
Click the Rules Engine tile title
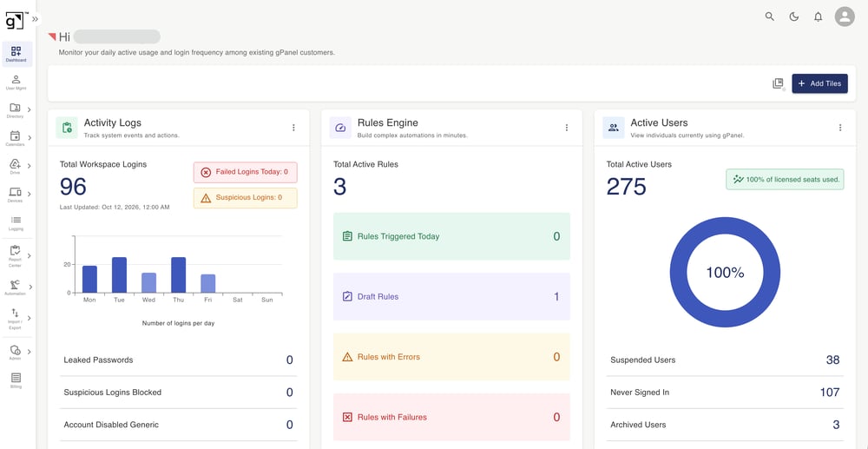[387, 123]
